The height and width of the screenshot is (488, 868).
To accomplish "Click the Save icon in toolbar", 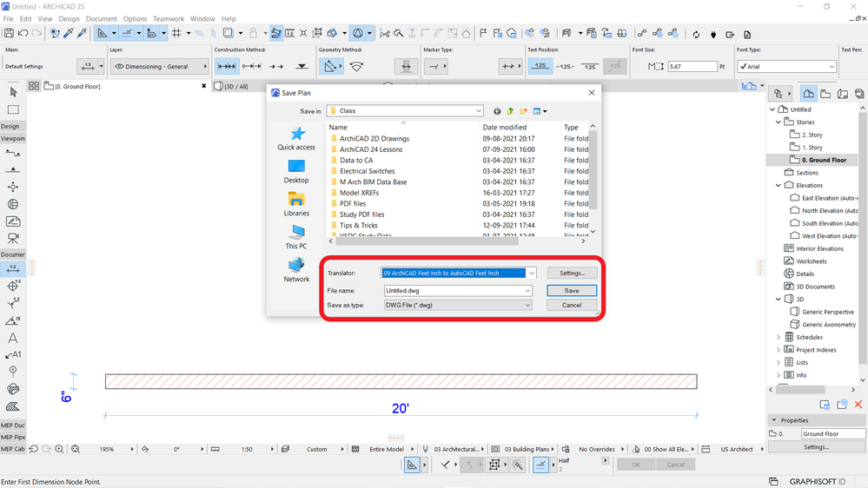I will [x=9, y=33].
